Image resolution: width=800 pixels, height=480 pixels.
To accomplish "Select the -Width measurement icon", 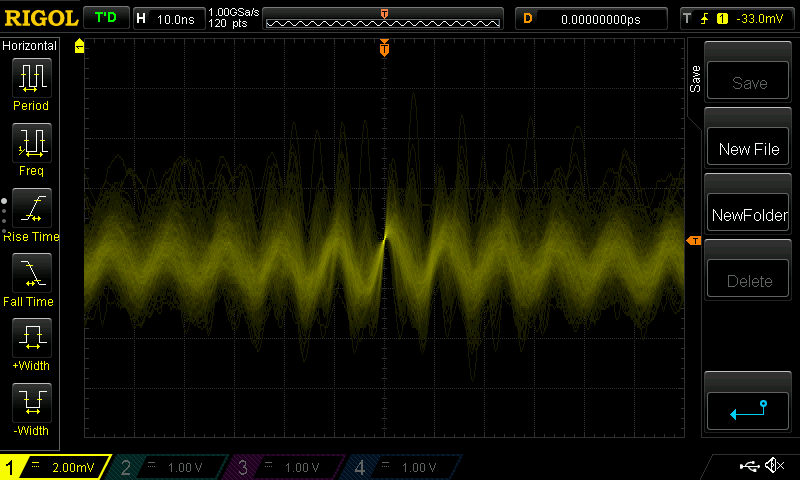I will [31, 403].
